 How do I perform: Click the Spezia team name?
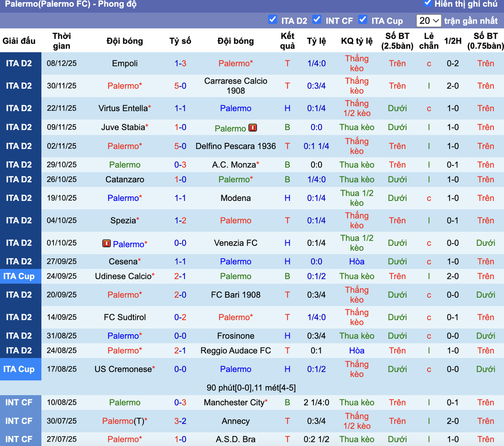[x=123, y=221]
